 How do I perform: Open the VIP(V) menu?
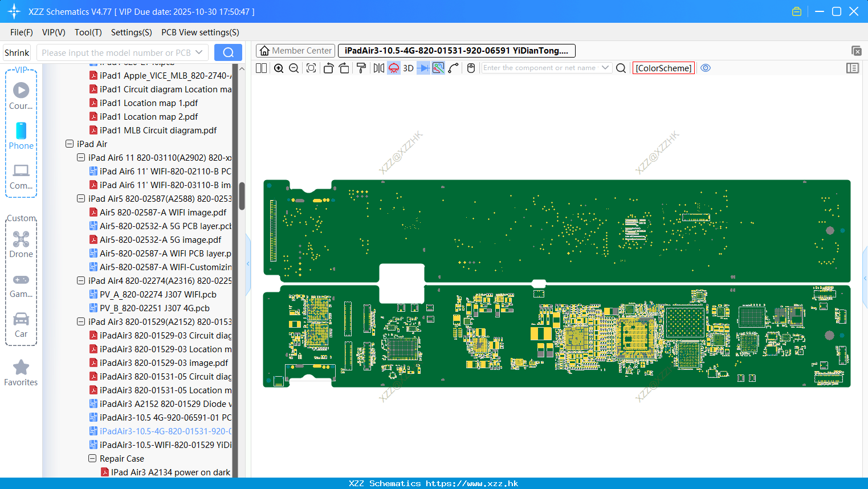54,32
